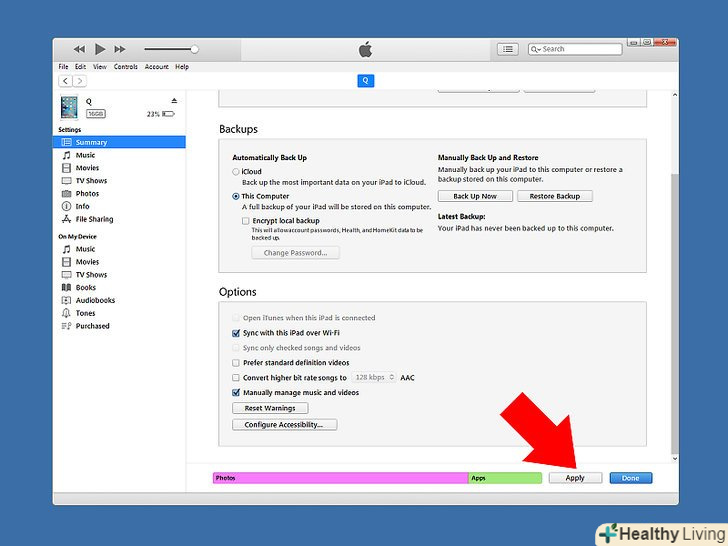The width and height of the screenshot is (728, 546).
Task: Select Summary in Settings sidebar
Action: coord(119,142)
